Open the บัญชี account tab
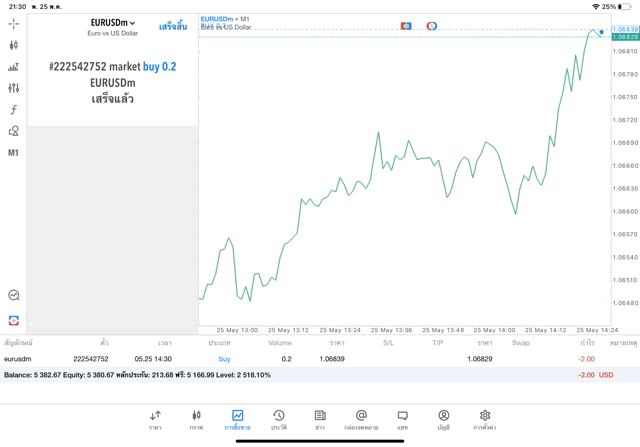The image size is (640, 447). pos(443,419)
